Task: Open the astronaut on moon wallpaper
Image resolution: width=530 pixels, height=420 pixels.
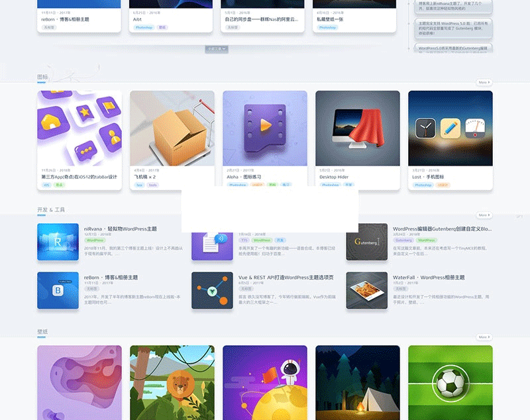Action: [265, 382]
